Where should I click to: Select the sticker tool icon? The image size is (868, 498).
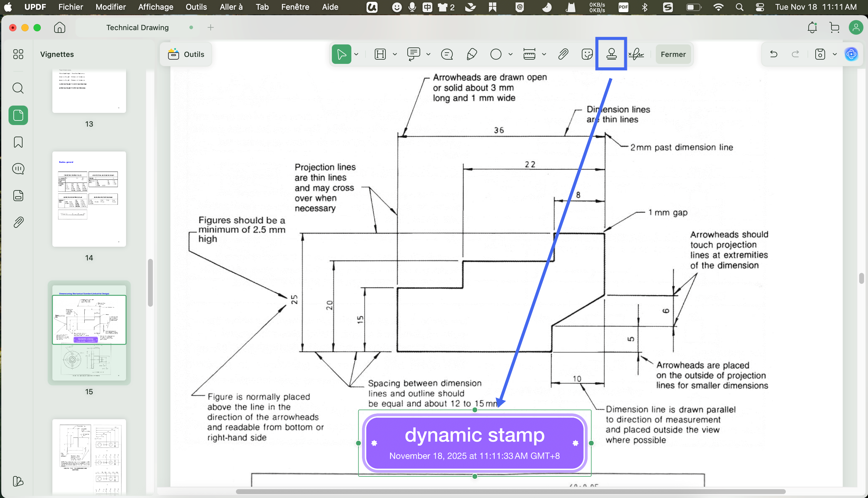[x=587, y=54]
